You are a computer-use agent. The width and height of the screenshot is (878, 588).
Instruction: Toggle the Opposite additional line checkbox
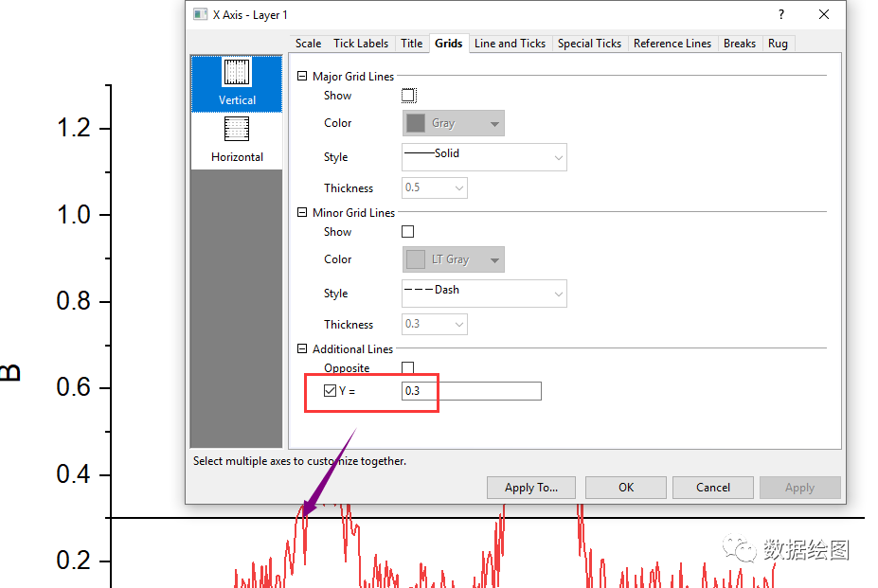click(x=407, y=368)
